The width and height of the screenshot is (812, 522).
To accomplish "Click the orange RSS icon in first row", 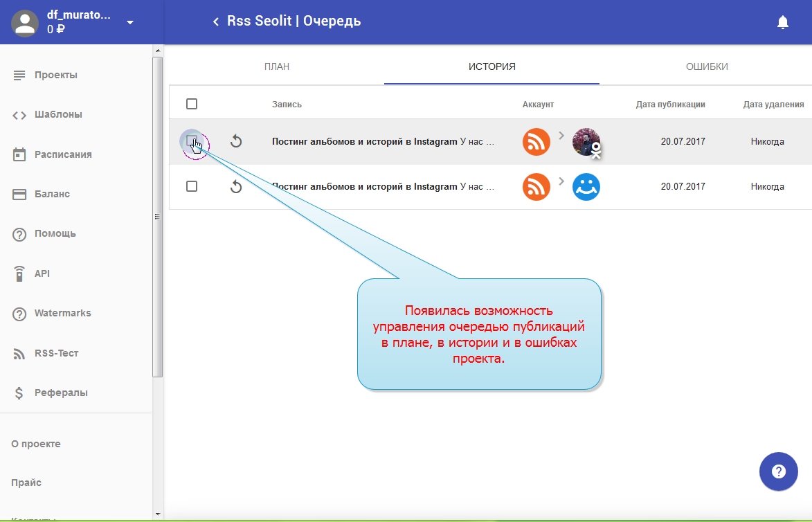I will pyautogui.click(x=536, y=142).
